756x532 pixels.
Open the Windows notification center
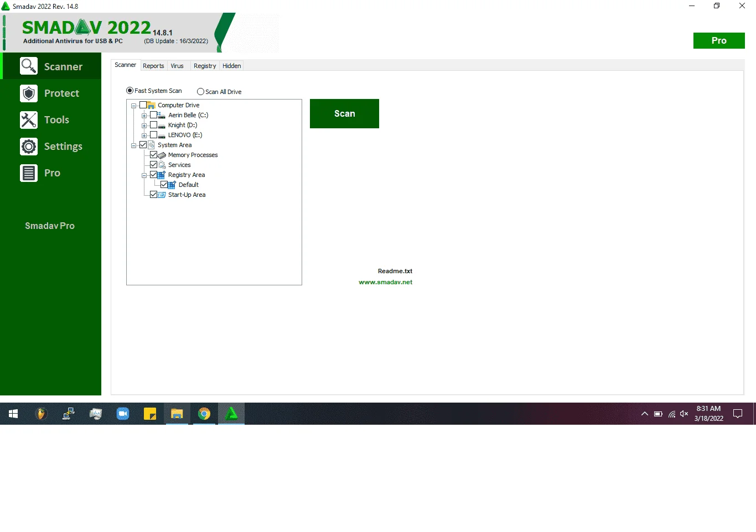(x=738, y=414)
